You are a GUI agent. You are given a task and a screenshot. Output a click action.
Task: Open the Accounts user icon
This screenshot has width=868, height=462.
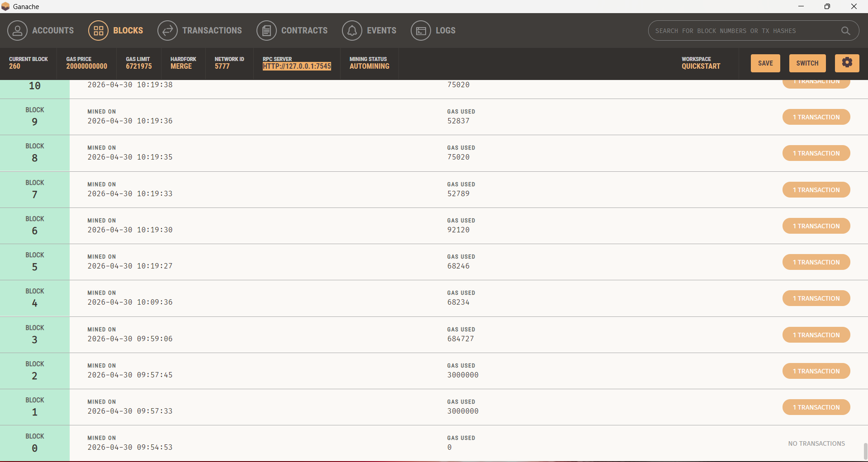coord(17,31)
